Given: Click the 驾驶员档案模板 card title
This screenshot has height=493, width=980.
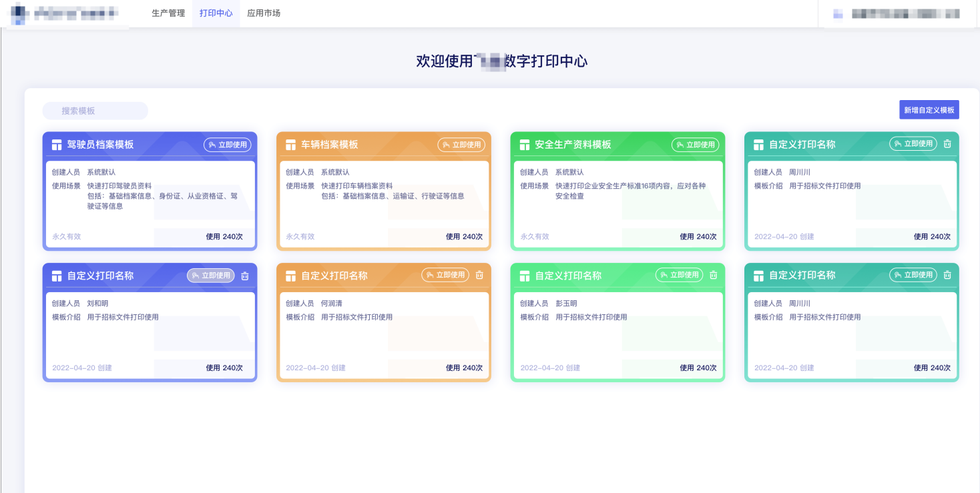Looking at the screenshot, I should pyautogui.click(x=100, y=145).
